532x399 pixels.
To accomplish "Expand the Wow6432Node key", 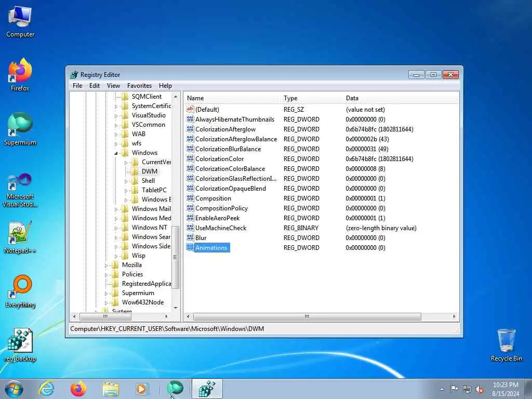I will pyautogui.click(x=106, y=303).
